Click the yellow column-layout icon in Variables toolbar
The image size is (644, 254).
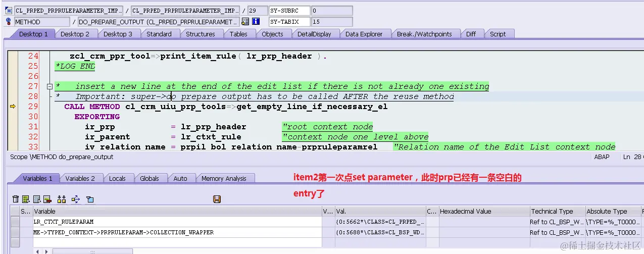coord(62,199)
